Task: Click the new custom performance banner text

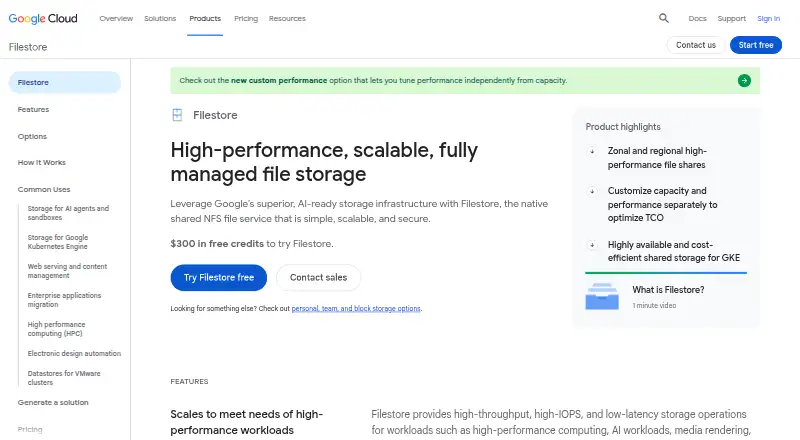Action: [279, 81]
